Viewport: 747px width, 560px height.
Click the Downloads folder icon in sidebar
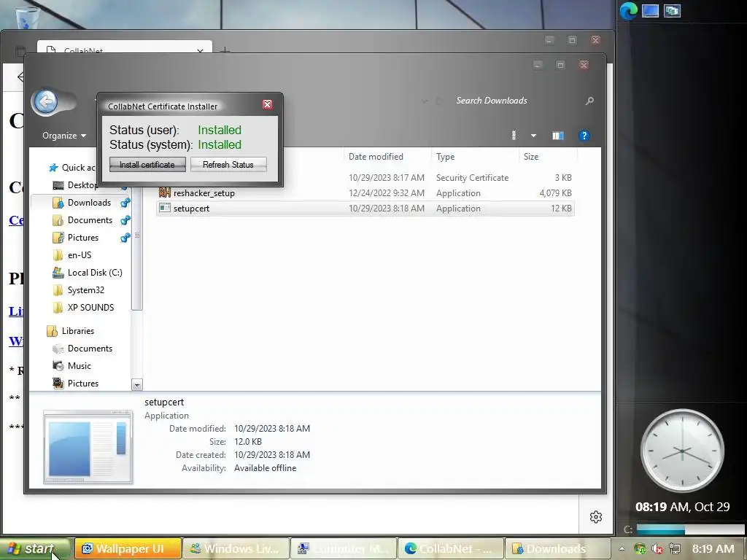[x=58, y=203]
